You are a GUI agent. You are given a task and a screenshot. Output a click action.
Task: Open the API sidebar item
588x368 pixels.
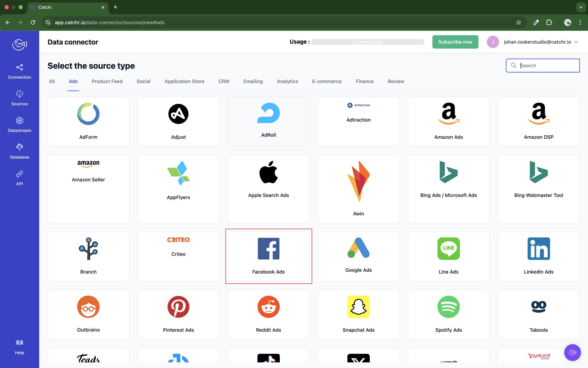19,178
